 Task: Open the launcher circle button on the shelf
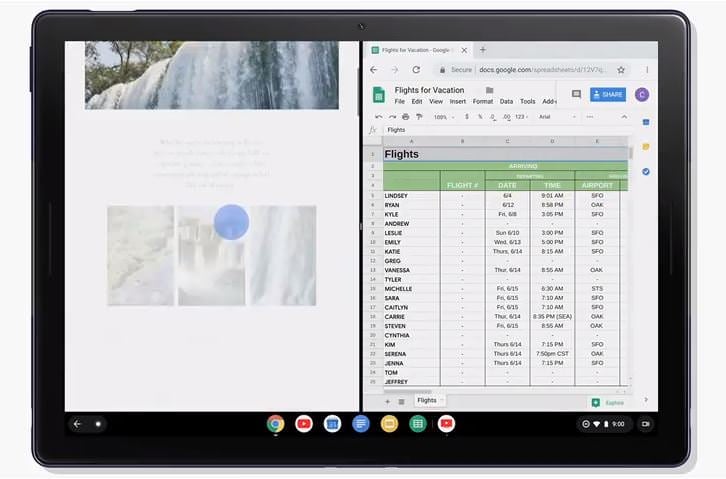98,424
